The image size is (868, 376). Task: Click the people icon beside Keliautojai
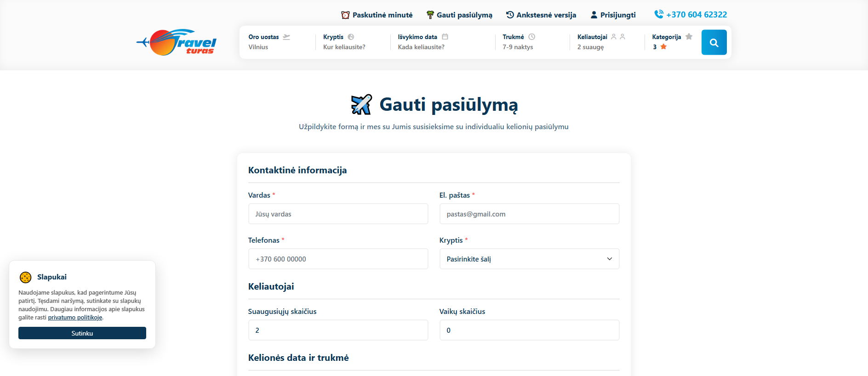pos(618,36)
